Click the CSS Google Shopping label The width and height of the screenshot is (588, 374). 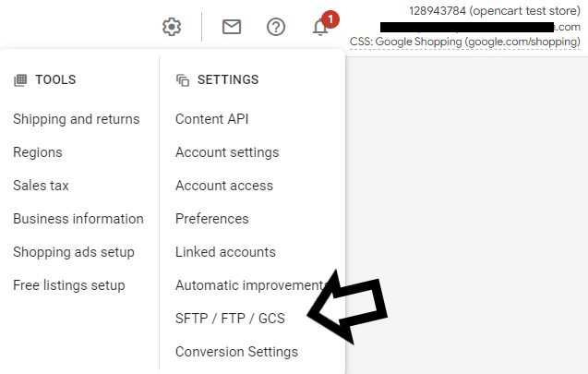coord(465,42)
